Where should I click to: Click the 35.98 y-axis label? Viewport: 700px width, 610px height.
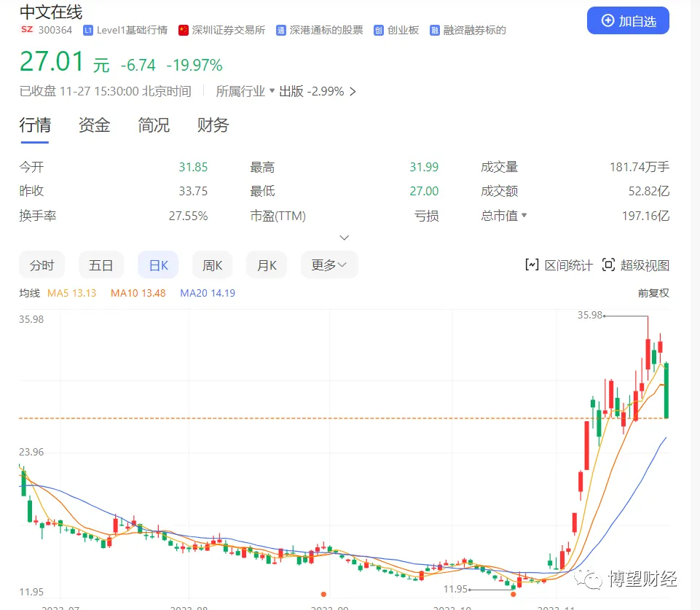coord(31,319)
